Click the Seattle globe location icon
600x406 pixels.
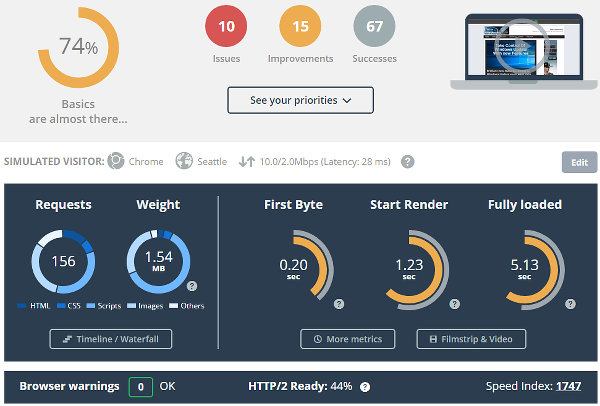coord(184,161)
